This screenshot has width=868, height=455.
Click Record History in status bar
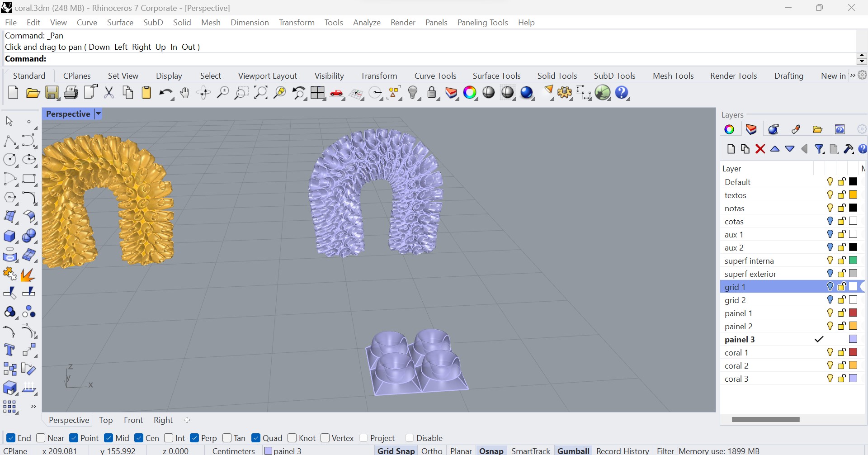tap(623, 450)
